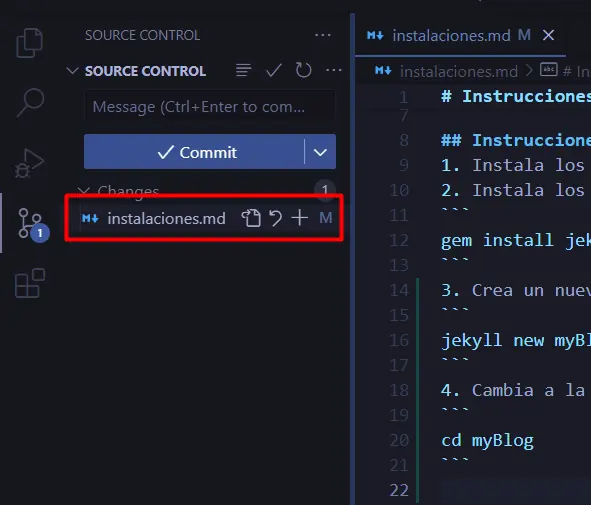This screenshot has width=591, height=505.
Task: Click line number 8 in the editor gutter
Action: [x=404, y=140]
